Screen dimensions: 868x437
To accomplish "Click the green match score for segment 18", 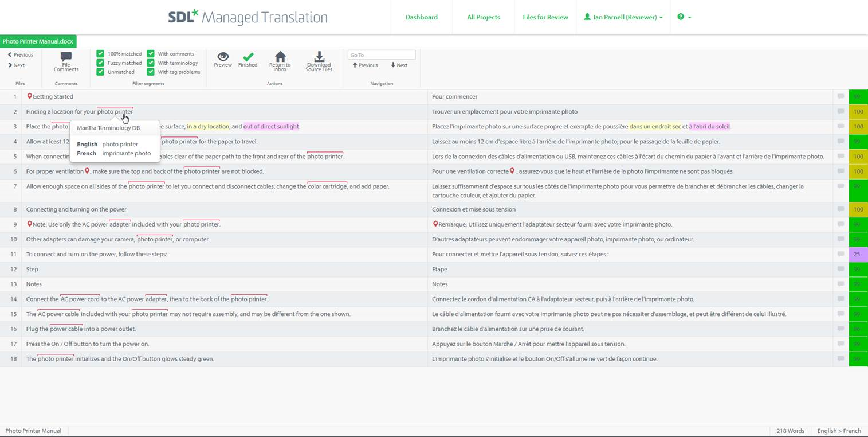I will pyautogui.click(x=858, y=359).
